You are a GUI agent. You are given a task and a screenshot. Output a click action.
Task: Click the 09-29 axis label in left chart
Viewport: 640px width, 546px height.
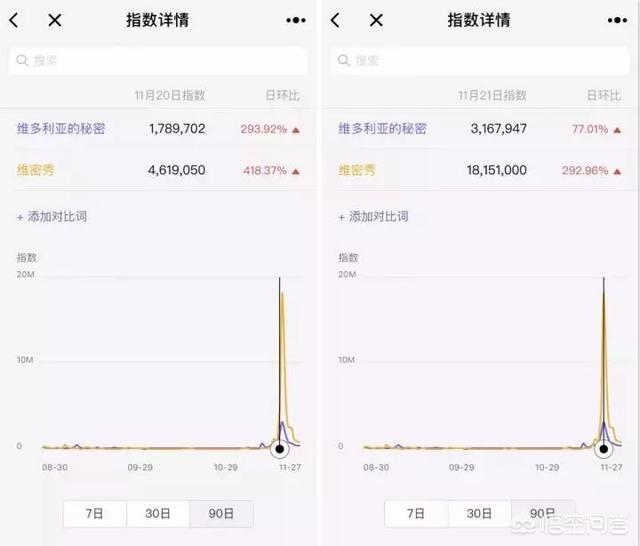pos(140,467)
